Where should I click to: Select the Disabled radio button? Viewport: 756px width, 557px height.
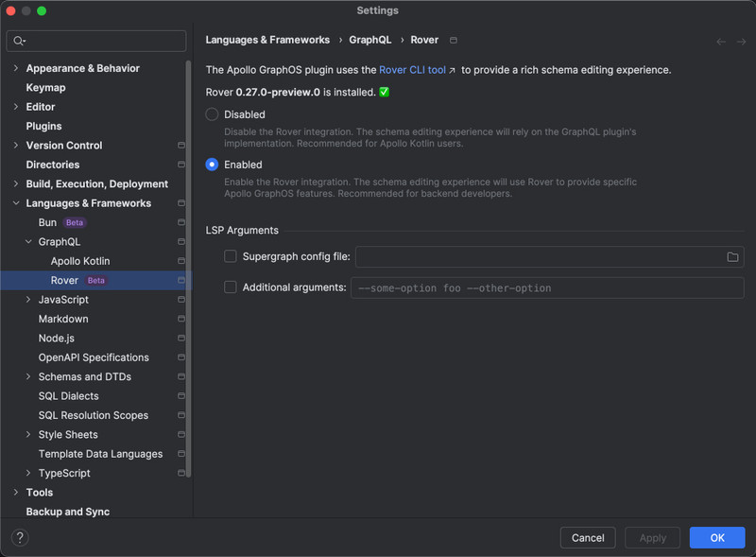click(x=212, y=114)
